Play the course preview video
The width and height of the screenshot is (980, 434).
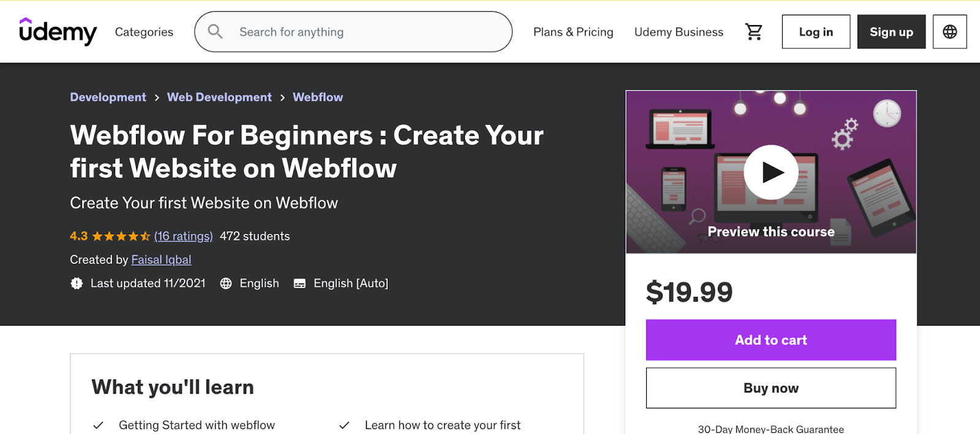pyautogui.click(x=771, y=172)
